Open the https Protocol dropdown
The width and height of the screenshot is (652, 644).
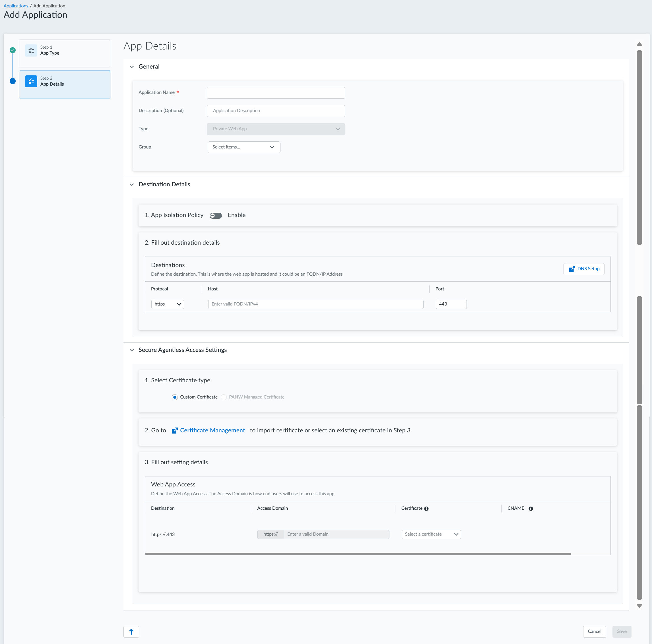tap(167, 304)
